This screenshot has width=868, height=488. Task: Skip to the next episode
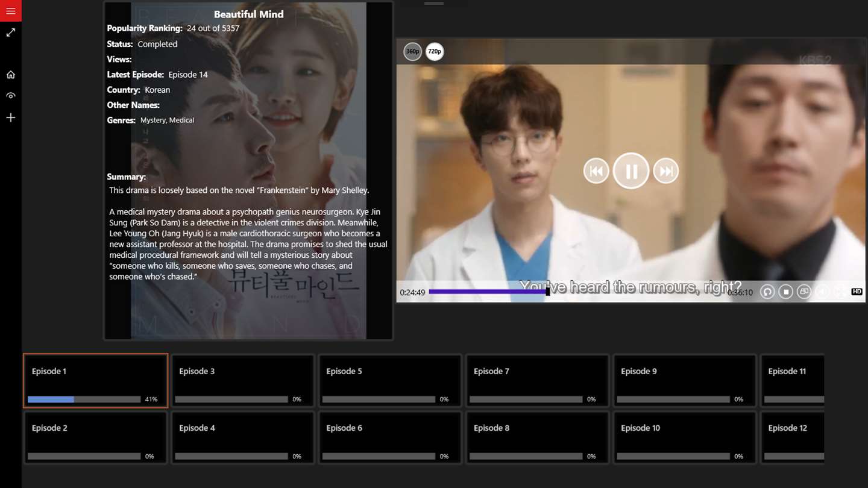tap(666, 172)
